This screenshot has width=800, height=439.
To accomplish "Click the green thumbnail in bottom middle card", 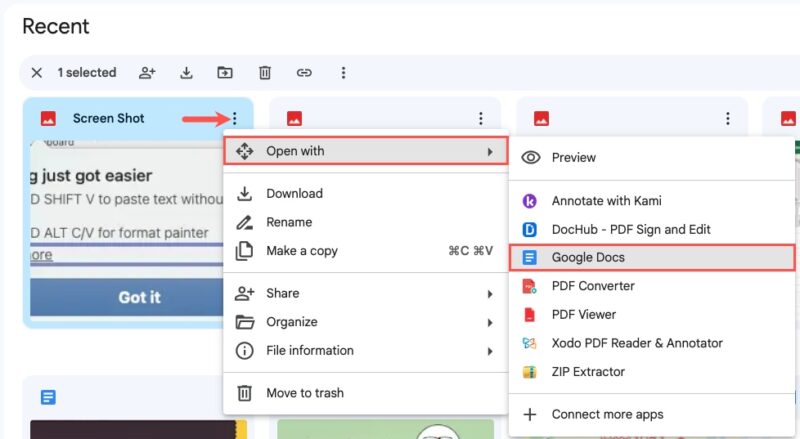I will [x=385, y=429].
